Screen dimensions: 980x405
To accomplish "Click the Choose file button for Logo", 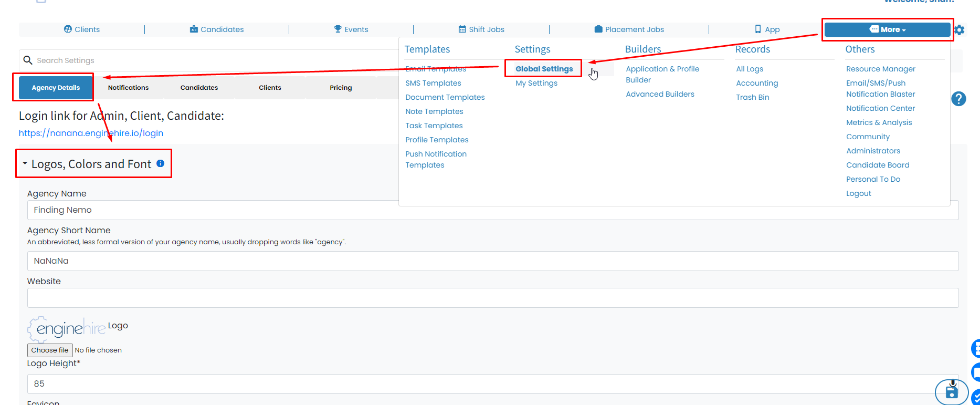I will click(50, 350).
